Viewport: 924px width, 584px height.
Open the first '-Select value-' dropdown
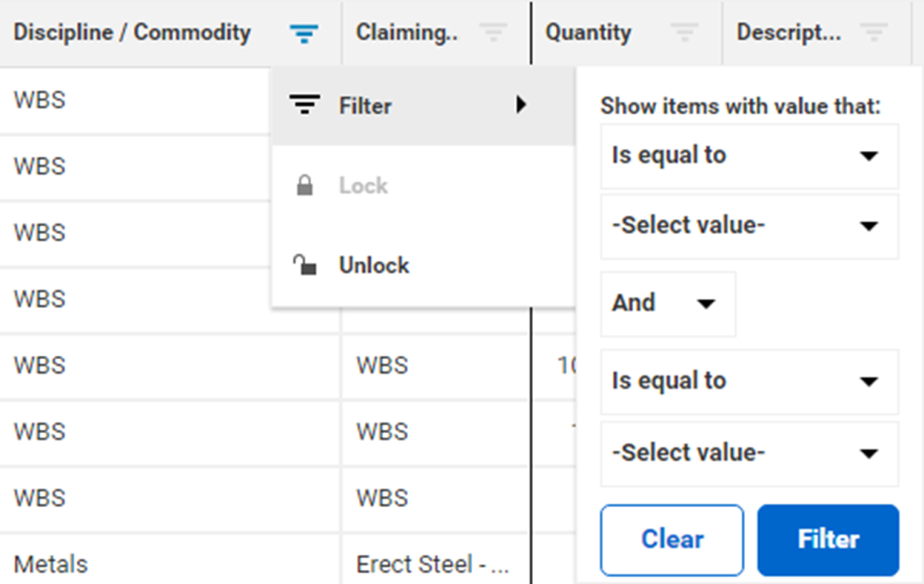748,227
